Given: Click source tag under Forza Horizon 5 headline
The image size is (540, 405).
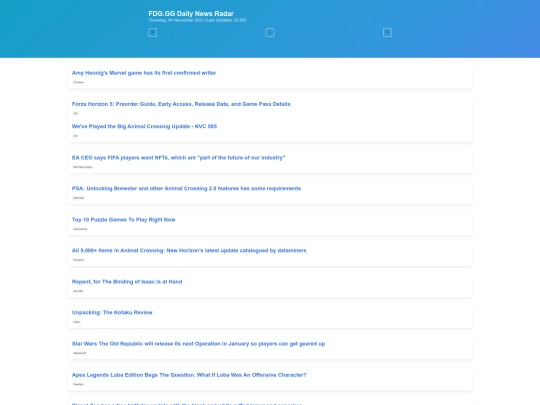Looking at the screenshot, I should (x=75, y=113).
